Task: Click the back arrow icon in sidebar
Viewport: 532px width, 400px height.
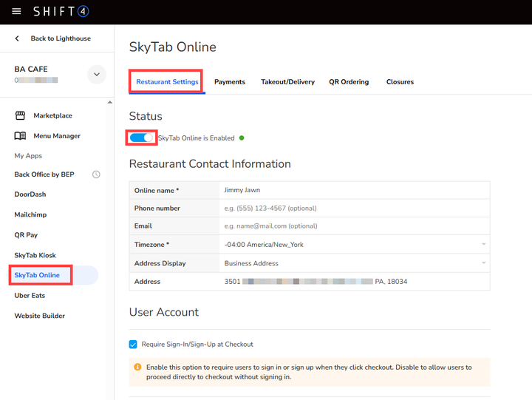Action: [x=18, y=38]
